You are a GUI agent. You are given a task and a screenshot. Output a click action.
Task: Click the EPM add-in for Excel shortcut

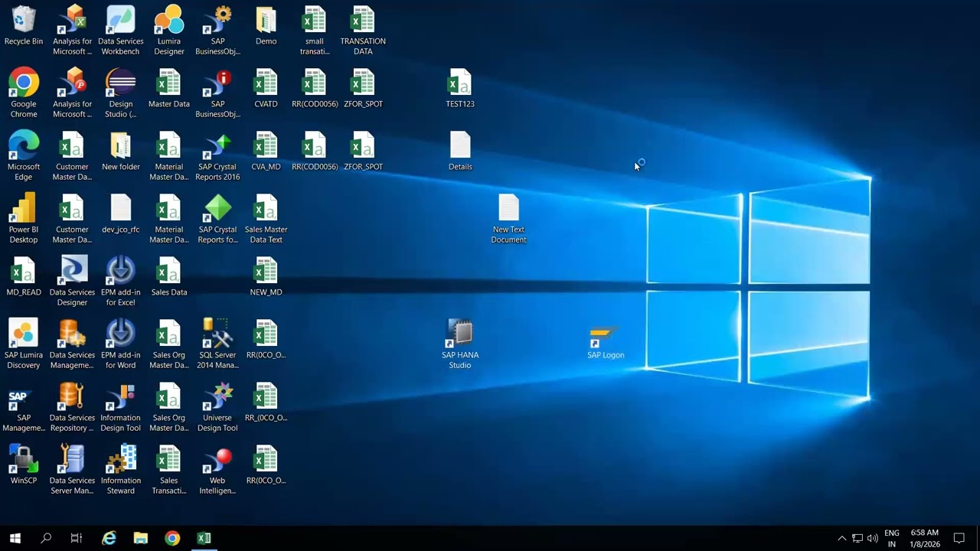coord(121,282)
